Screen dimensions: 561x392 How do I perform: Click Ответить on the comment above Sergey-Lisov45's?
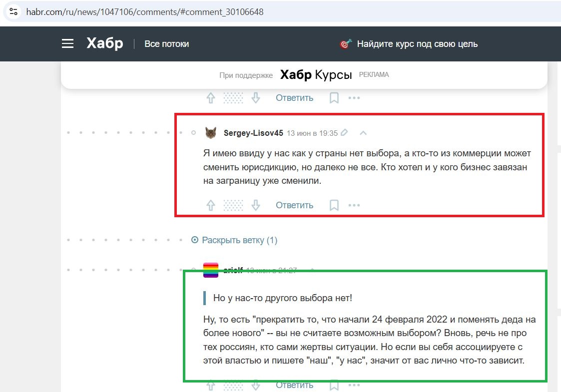tap(294, 98)
